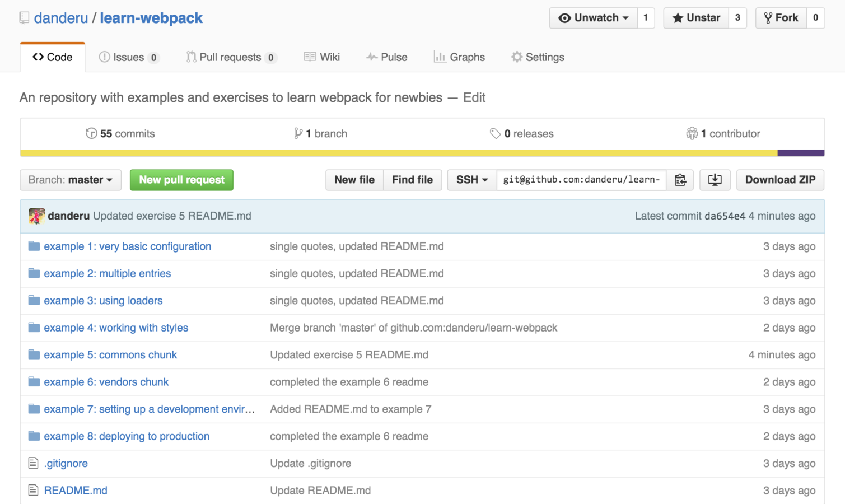This screenshot has width=845, height=504.
Task: Click Download ZIP button
Action: point(780,180)
